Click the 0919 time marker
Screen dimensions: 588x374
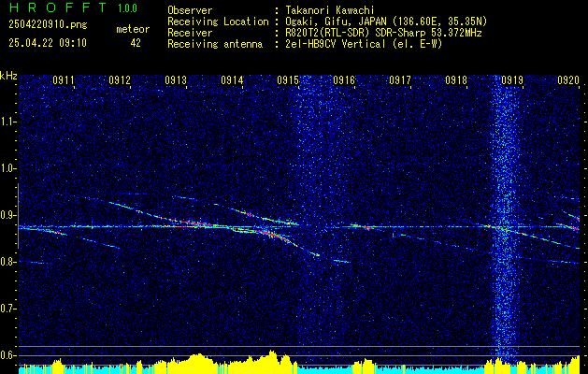[512, 80]
